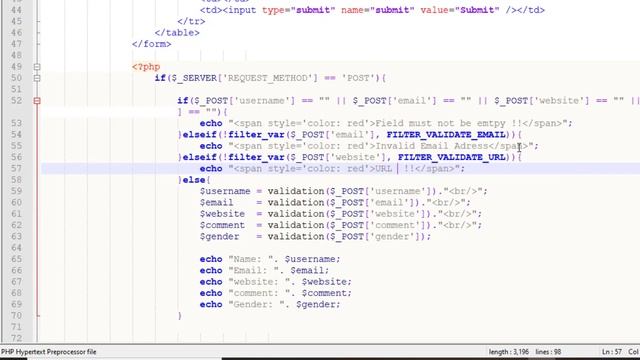Image resolution: width=640 pixels, height=360 pixels.
Task: Click the "lines : 98" status bar entry
Action: (548, 352)
